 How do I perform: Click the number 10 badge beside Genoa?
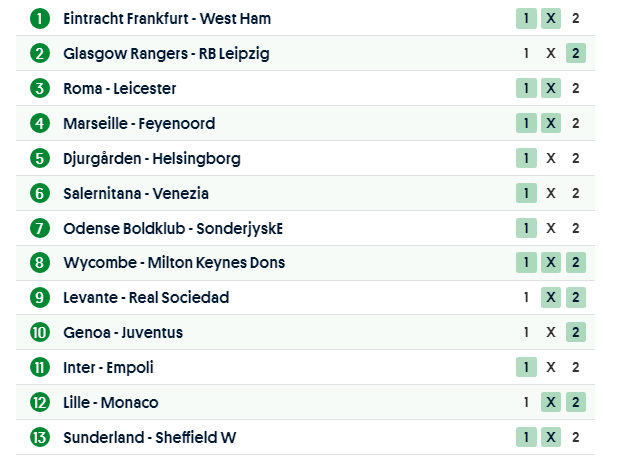click(39, 333)
